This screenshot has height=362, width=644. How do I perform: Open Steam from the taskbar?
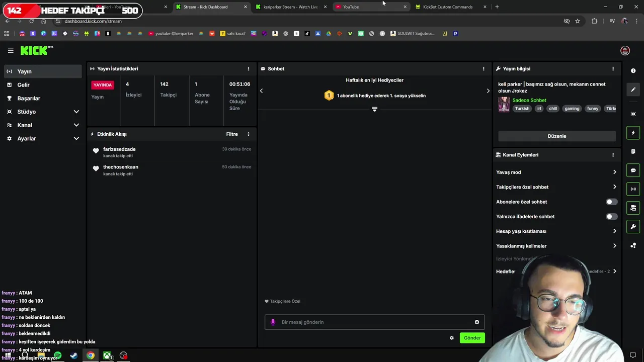pyautogui.click(x=74, y=355)
